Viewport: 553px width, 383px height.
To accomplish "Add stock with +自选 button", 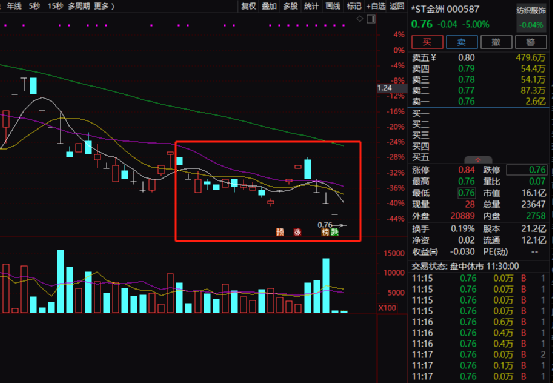I will pyautogui.click(x=376, y=6).
